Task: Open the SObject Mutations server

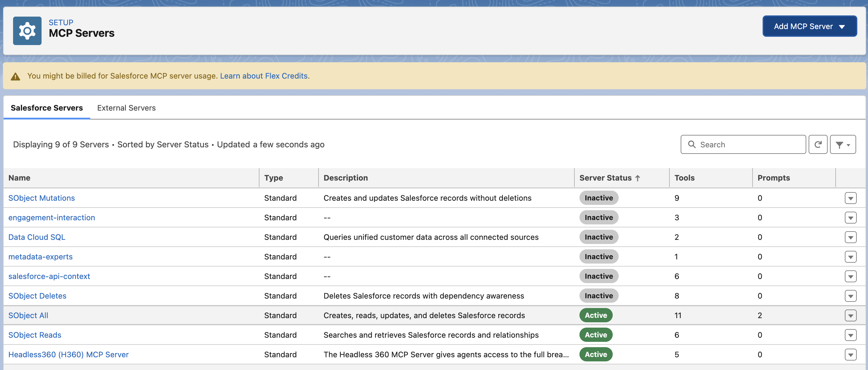Action: tap(42, 198)
